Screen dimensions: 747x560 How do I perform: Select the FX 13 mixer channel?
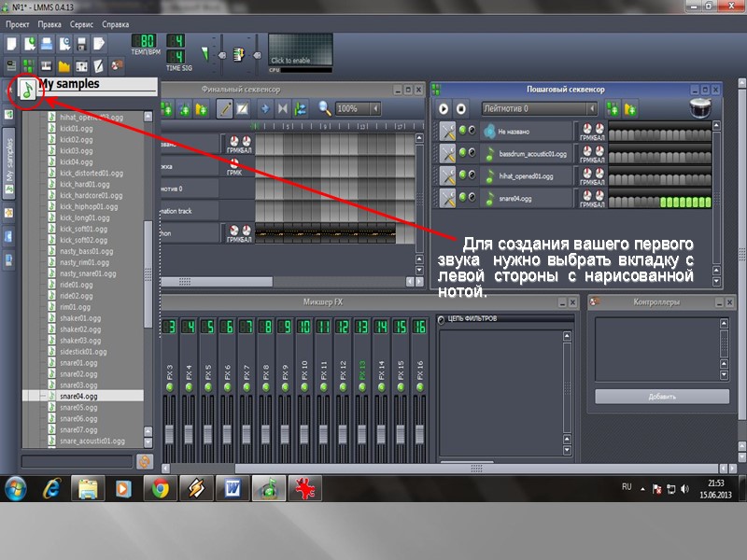361,389
